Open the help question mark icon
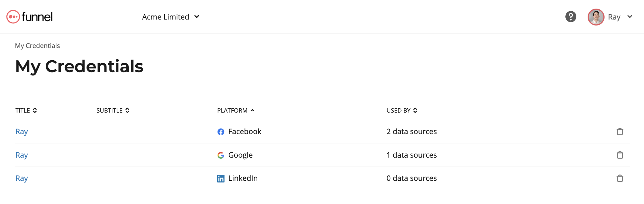Screen dimensions: 644x204 point(571,17)
